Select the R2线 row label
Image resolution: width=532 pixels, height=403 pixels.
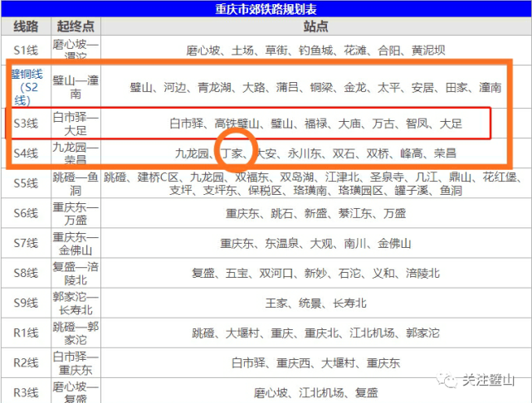coord(26,362)
